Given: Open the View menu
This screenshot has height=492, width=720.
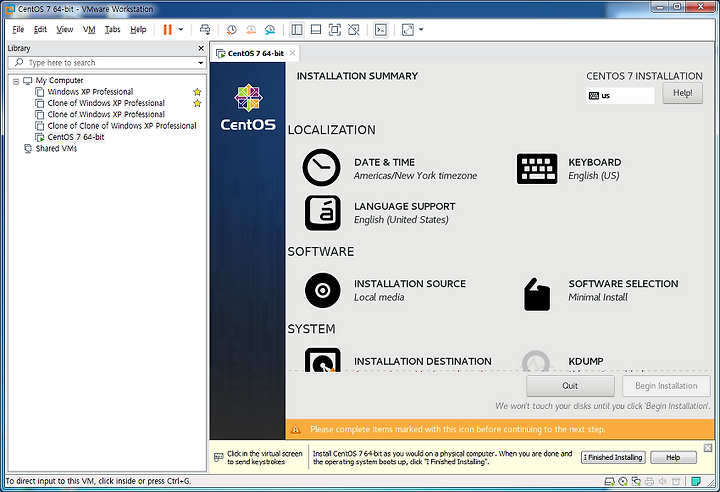Looking at the screenshot, I should click(x=65, y=30).
